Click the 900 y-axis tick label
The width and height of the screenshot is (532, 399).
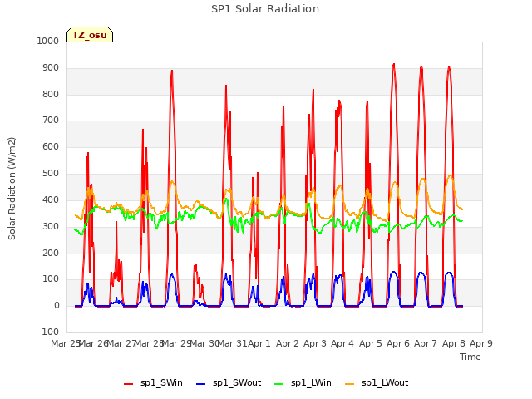[51, 68]
